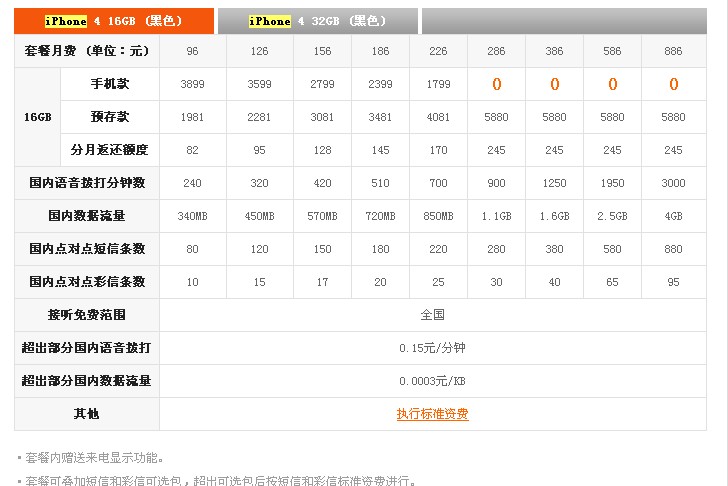Viewport: 728px width, 486px height.
Task: Click the 128 monthly rebate value
Action: pos(322,150)
